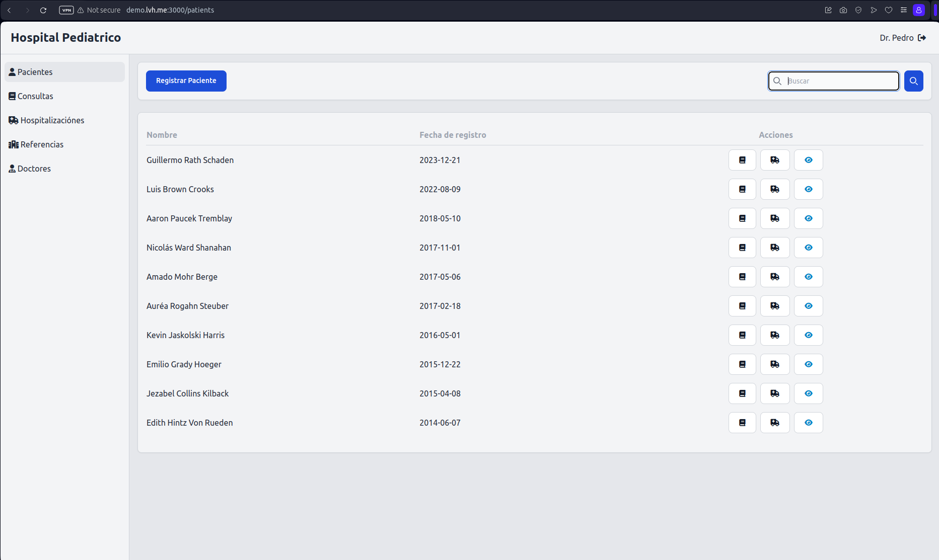
Task: Click the Hospital Pediatrico title
Action: pos(66,38)
